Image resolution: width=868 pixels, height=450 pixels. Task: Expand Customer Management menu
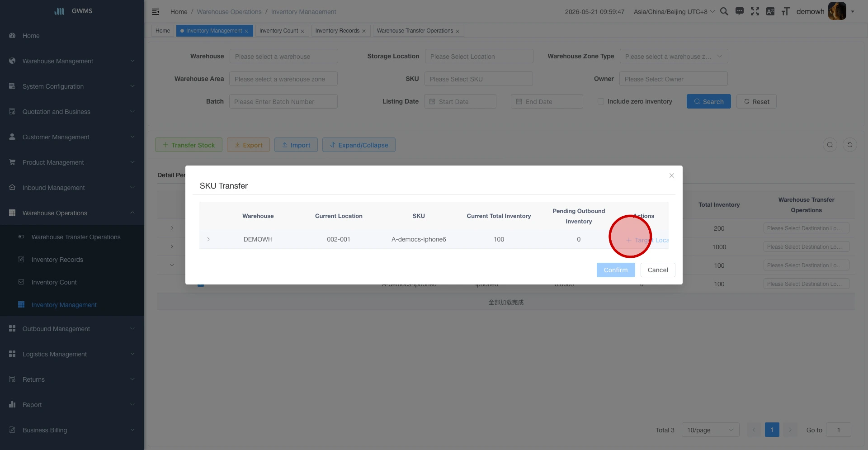click(72, 137)
